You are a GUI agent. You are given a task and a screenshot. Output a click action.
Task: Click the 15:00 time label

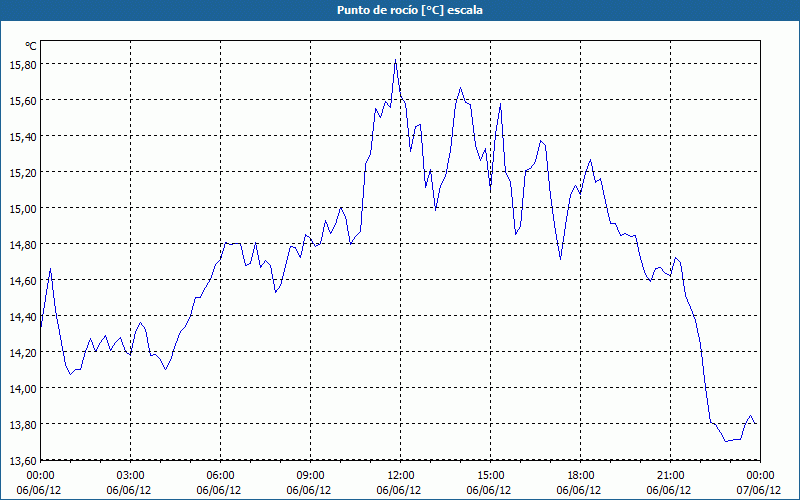pos(490,476)
